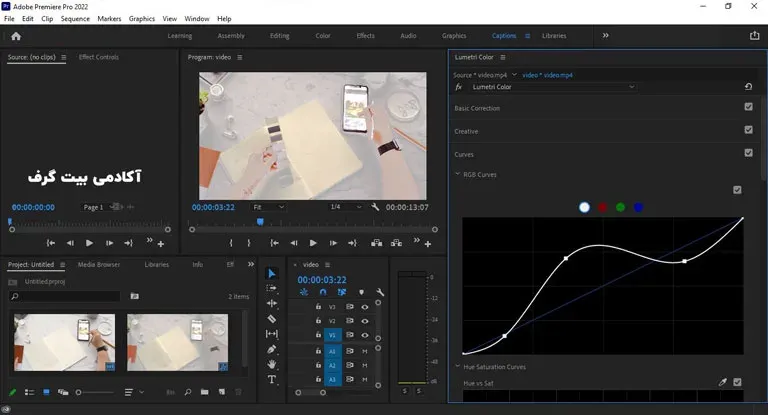Select the Razor tool

point(272,319)
